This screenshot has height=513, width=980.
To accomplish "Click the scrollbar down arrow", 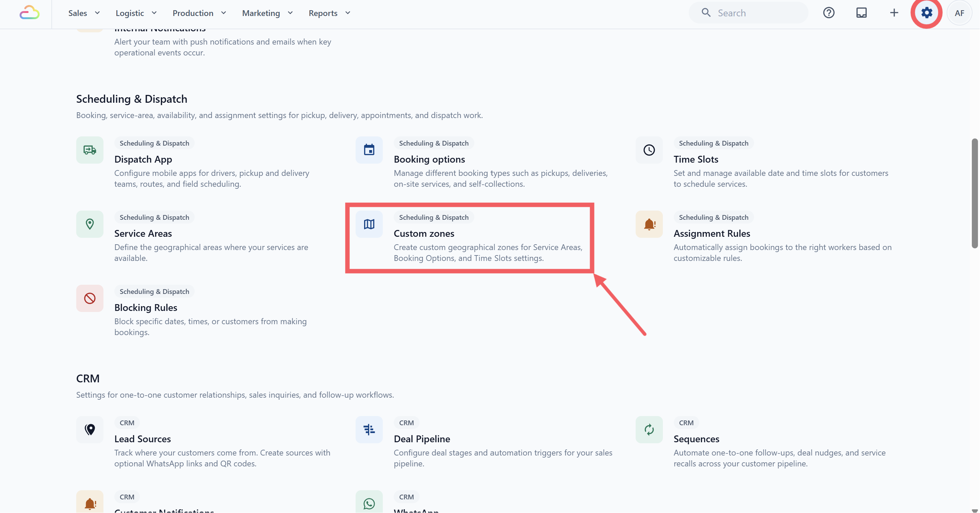I will 975,510.
